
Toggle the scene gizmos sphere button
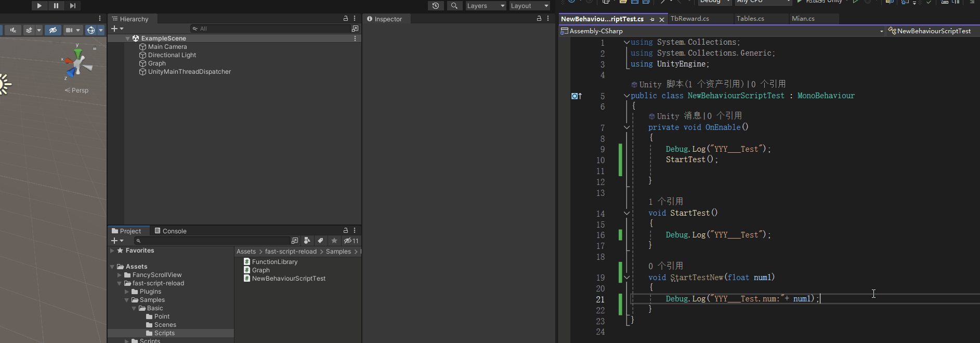coord(91,30)
